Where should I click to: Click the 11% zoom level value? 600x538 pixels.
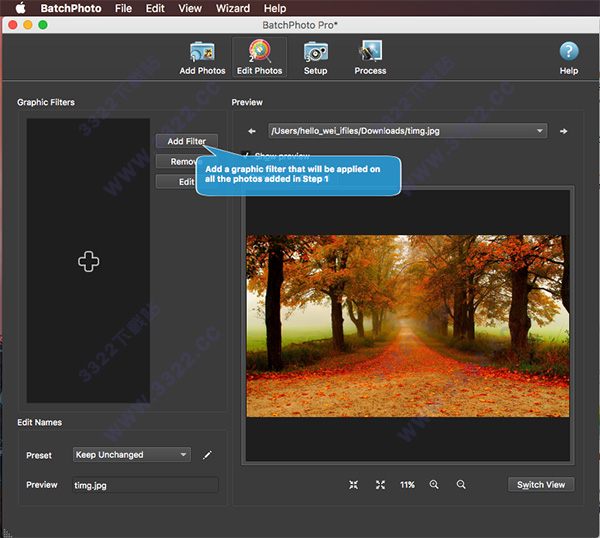(407, 485)
